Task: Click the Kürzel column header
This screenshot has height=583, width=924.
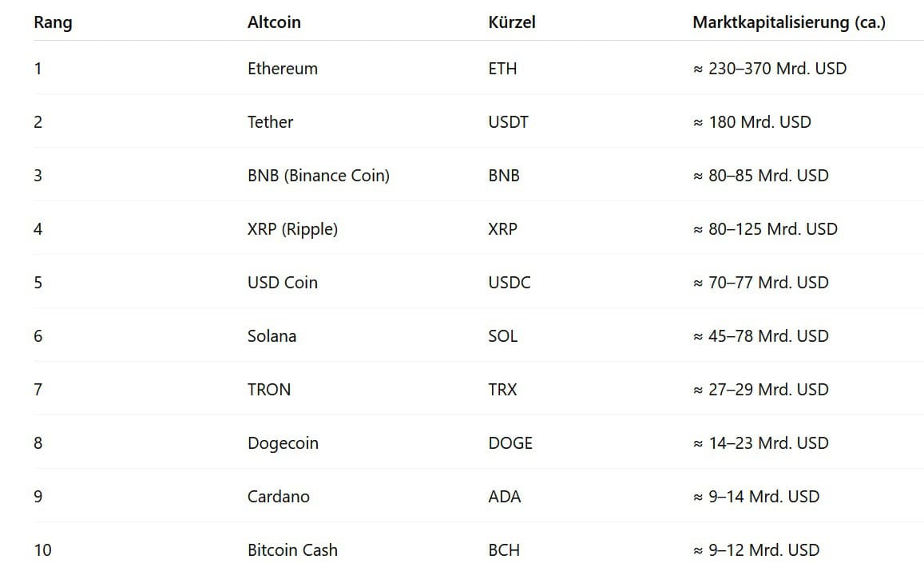Action: pos(512,22)
